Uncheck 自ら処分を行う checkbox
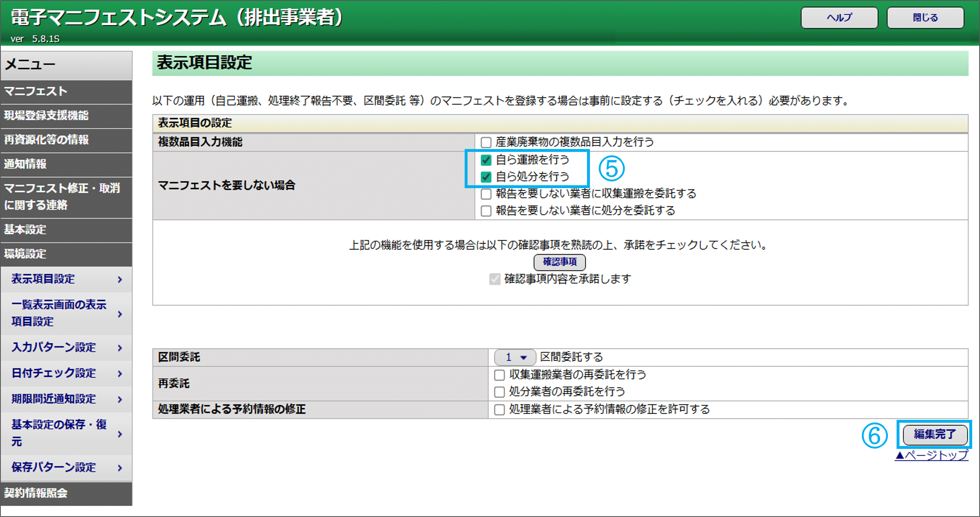The image size is (980, 517). point(486,177)
